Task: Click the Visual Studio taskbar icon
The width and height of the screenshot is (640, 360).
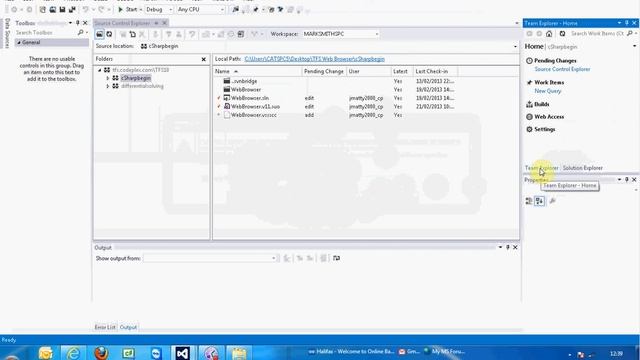Action: (x=182, y=353)
